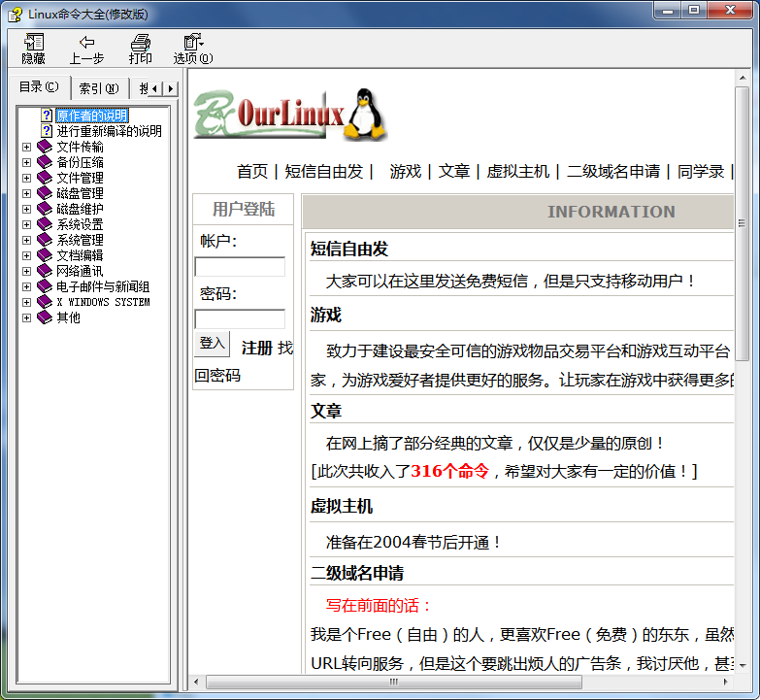The height and width of the screenshot is (700, 760).
Task: Click the 帐户 account input field
Action: (x=240, y=267)
